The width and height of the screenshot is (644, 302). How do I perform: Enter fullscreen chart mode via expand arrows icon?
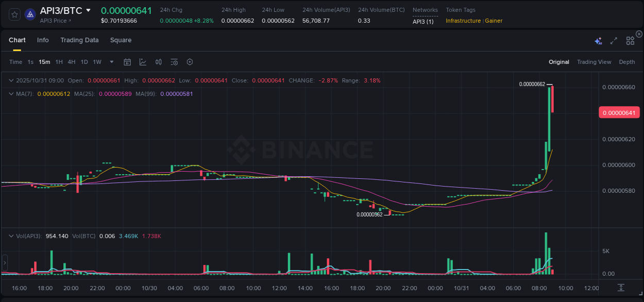(614, 40)
